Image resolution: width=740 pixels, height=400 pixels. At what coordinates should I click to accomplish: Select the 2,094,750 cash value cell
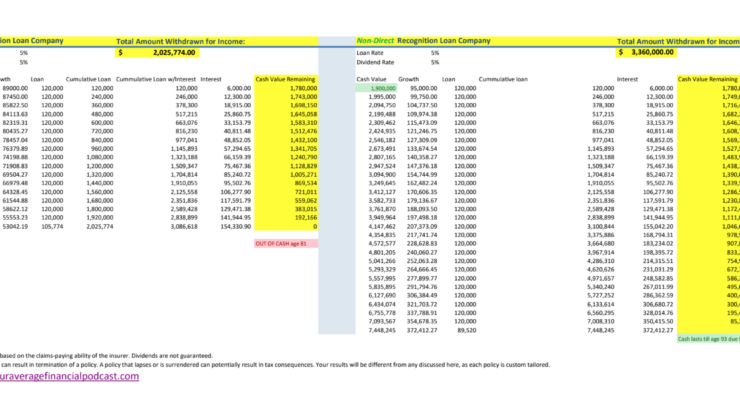tap(382, 105)
